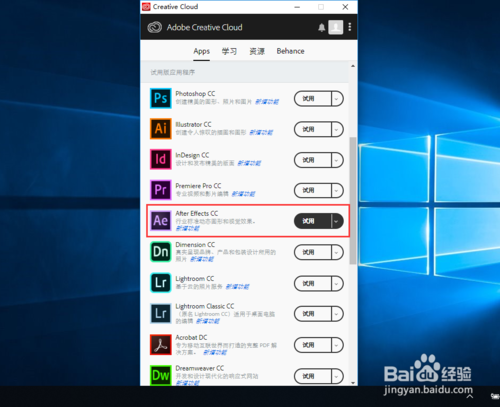500x407 pixels.
Task: Click the Illustrator CC app icon
Action: click(x=161, y=129)
